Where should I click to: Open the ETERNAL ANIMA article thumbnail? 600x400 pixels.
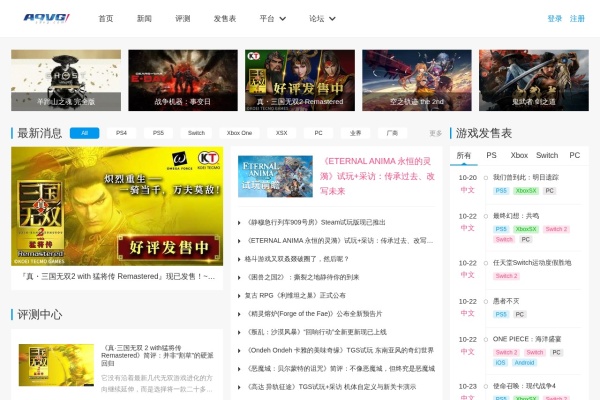275,176
